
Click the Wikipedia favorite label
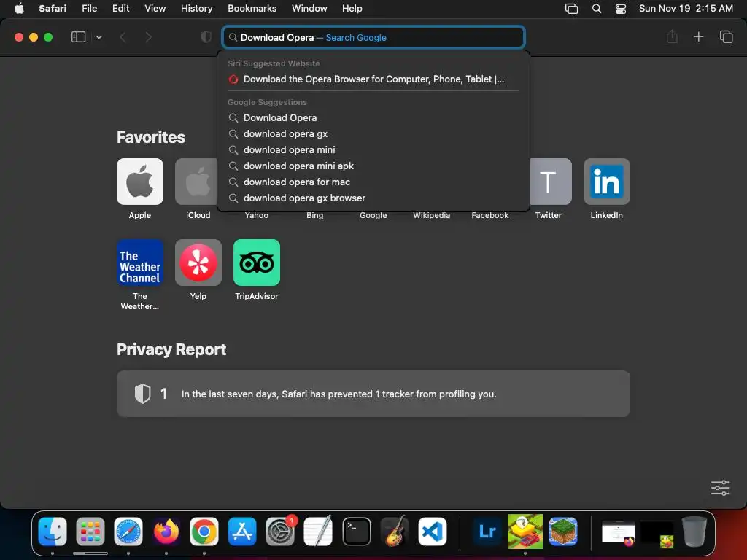click(x=431, y=215)
